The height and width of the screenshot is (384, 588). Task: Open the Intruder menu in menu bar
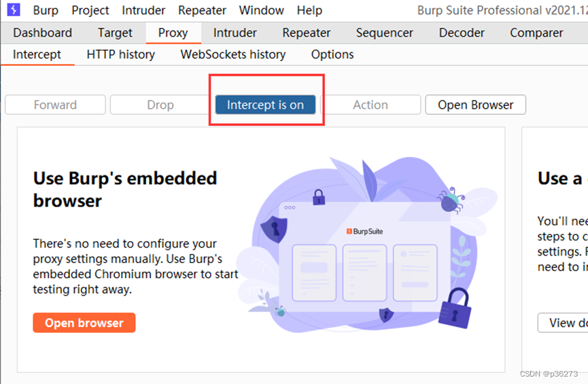tap(143, 10)
